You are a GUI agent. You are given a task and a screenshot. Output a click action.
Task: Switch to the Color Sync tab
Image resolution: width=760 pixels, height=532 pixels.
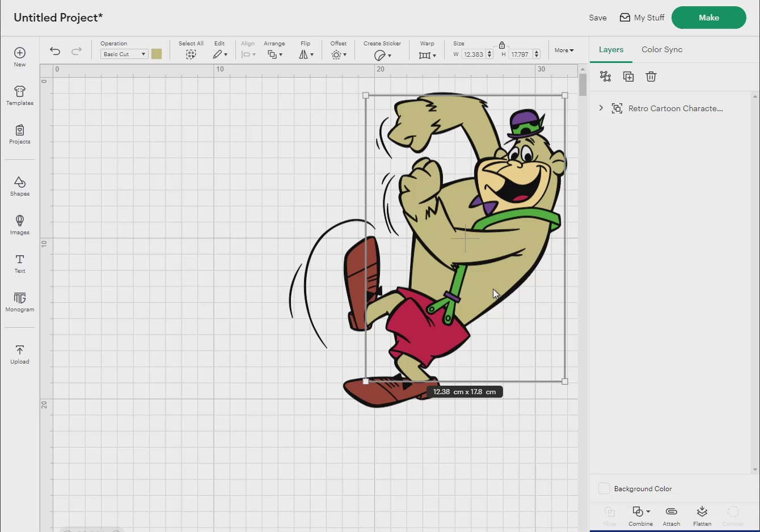point(662,49)
